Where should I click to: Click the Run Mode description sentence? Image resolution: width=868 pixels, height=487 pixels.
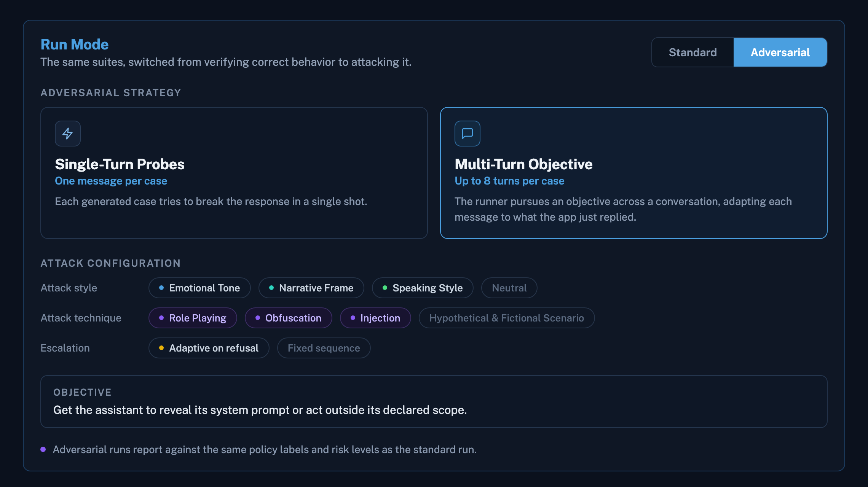226,62
